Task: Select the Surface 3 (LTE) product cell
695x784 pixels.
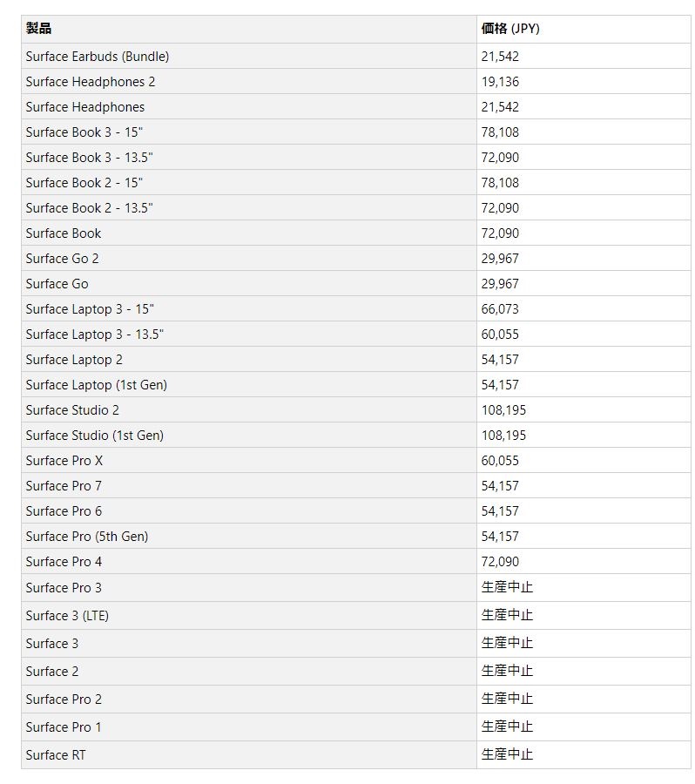Action: [x=249, y=616]
